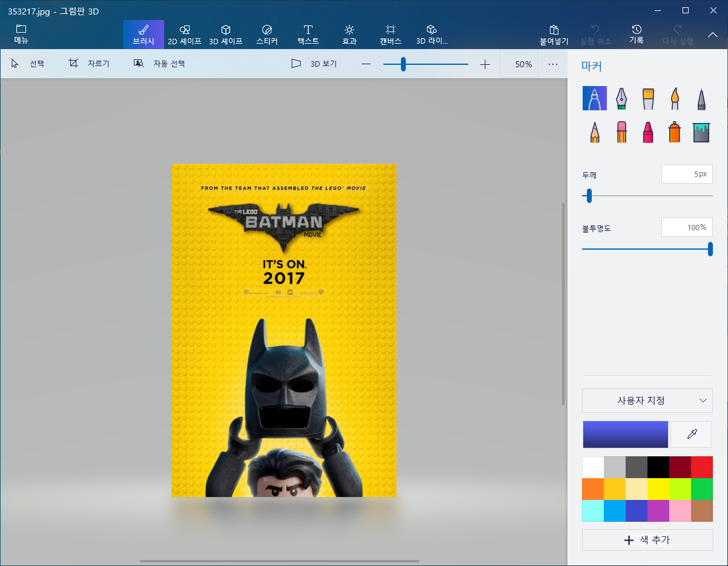The width and height of the screenshot is (728, 566).
Task: Activate the 선택 selection tool
Action: [28, 64]
